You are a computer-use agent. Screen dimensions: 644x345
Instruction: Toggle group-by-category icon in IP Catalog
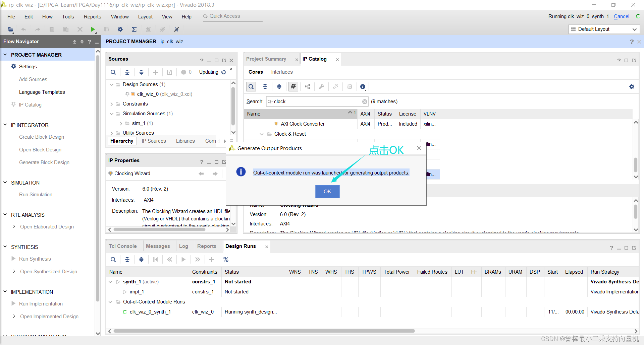(x=293, y=87)
